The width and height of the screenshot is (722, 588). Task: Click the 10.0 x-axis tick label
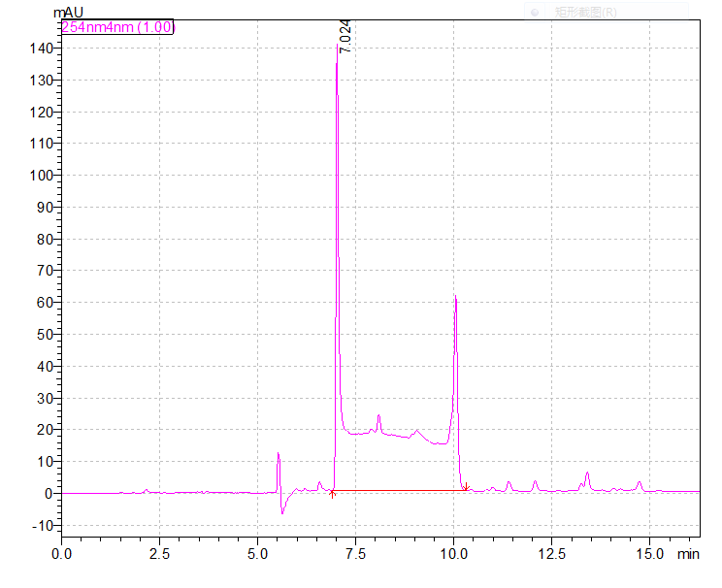click(453, 554)
